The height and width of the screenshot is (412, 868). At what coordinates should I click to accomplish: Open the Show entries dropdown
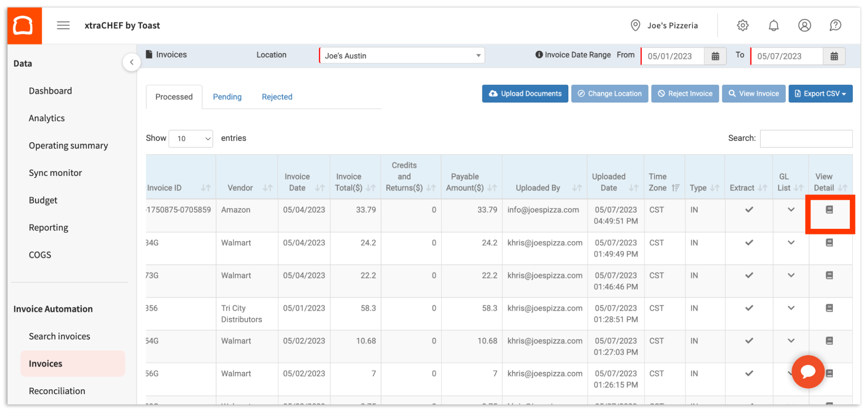click(190, 138)
